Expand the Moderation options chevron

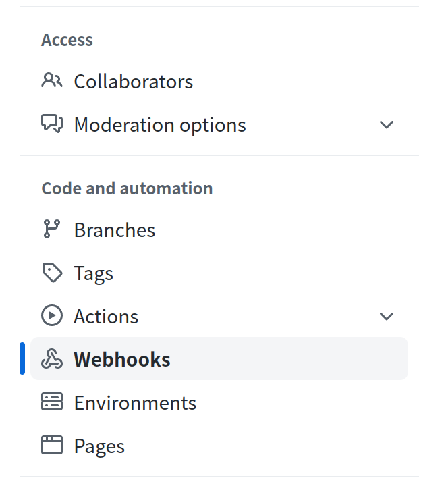387,125
